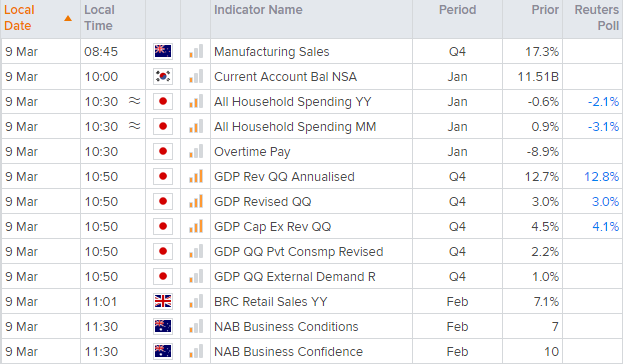Click the -2.1% poll forecast value

tap(603, 101)
